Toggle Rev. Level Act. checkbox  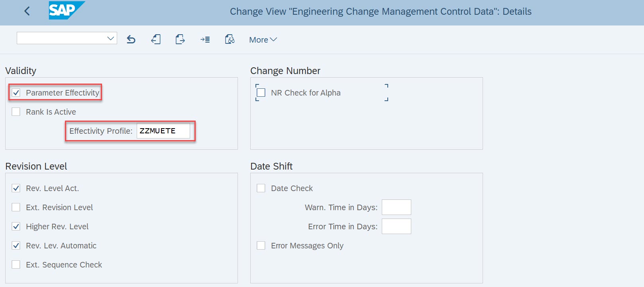[x=16, y=188]
